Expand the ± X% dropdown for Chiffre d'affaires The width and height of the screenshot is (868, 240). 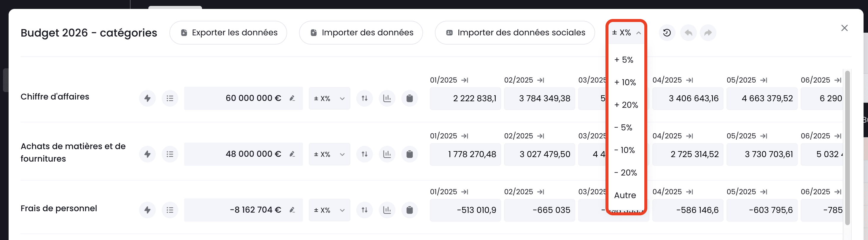tap(329, 99)
